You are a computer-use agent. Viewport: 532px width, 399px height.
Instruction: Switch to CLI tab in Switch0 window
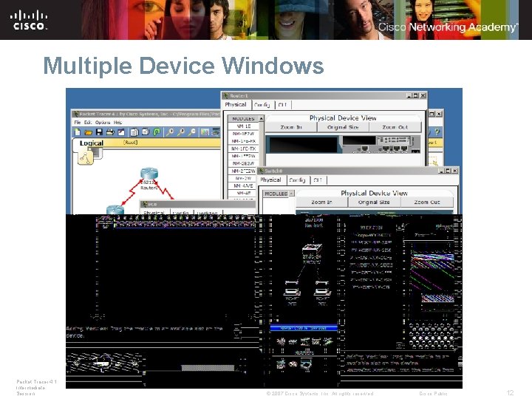(318, 180)
